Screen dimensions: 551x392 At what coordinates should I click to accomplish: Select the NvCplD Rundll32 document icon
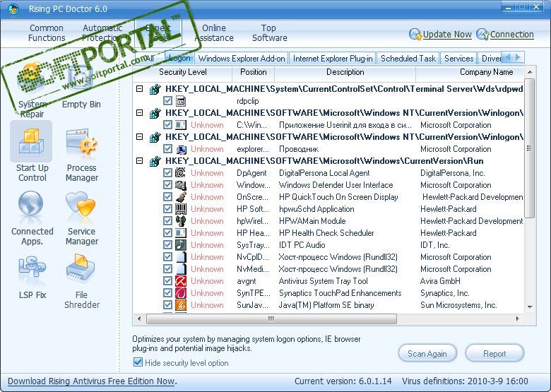180,257
